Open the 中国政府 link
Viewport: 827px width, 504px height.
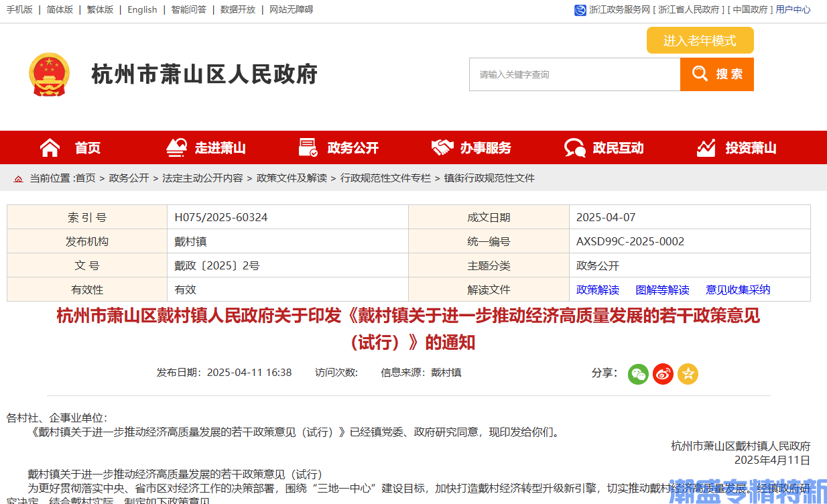point(750,9)
